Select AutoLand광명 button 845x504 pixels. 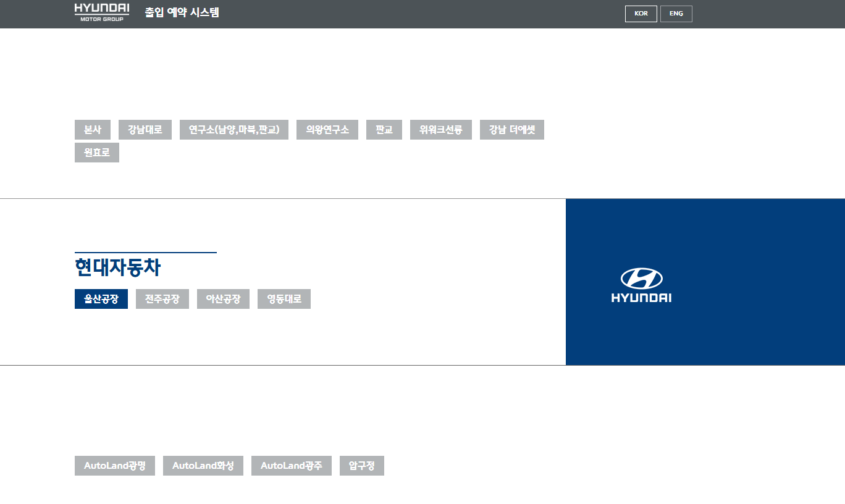[x=115, y=466]
